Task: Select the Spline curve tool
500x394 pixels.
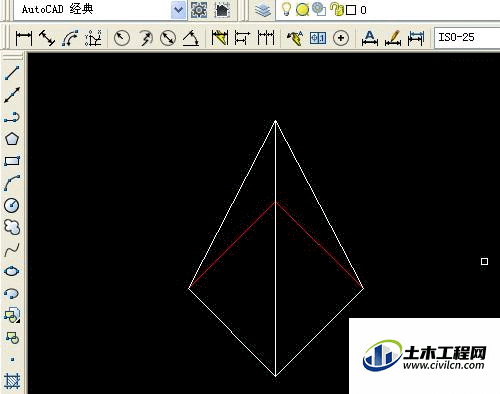Action: coord(12,250)
